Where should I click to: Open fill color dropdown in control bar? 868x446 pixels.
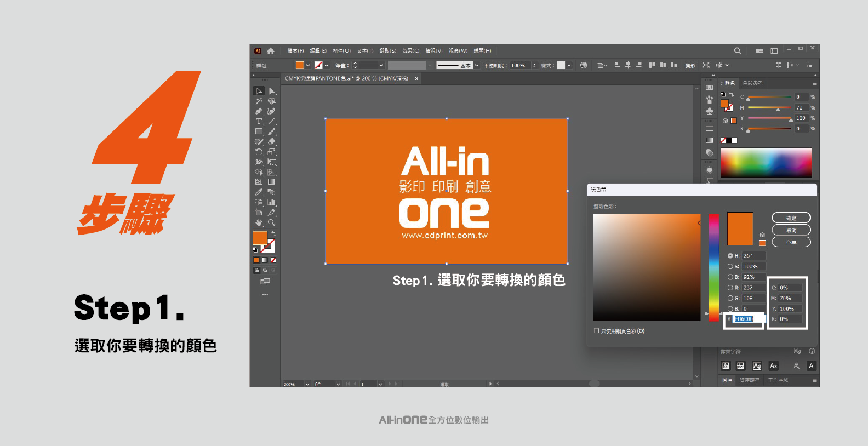coord(308,65)
